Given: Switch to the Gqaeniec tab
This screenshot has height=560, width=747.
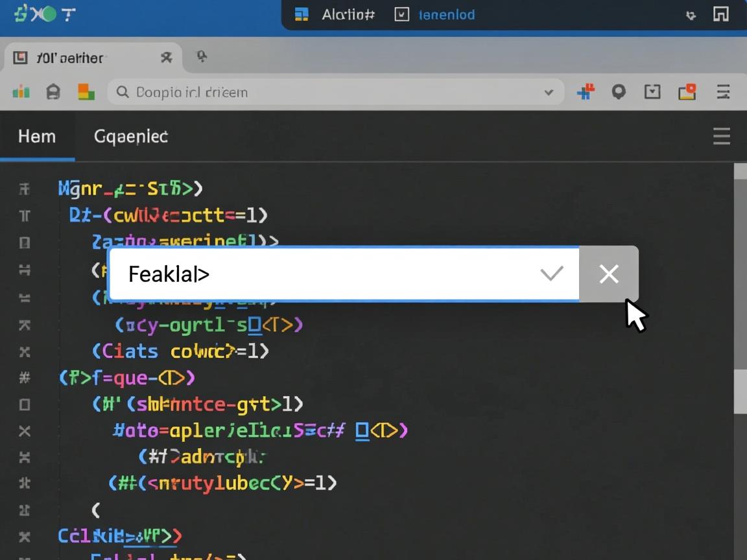Looking at the screenshot, I should (131, 137).
